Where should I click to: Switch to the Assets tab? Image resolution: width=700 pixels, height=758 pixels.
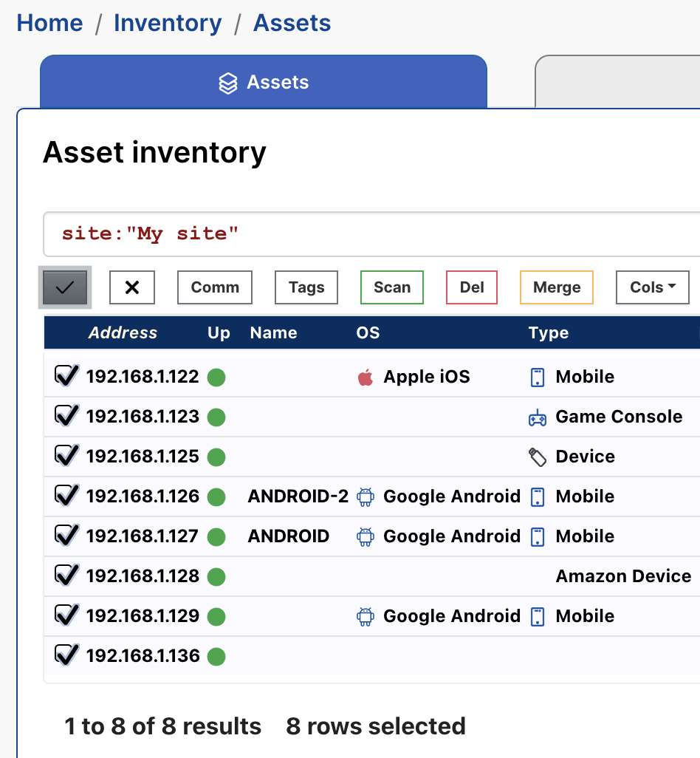(x=264, y=82)
